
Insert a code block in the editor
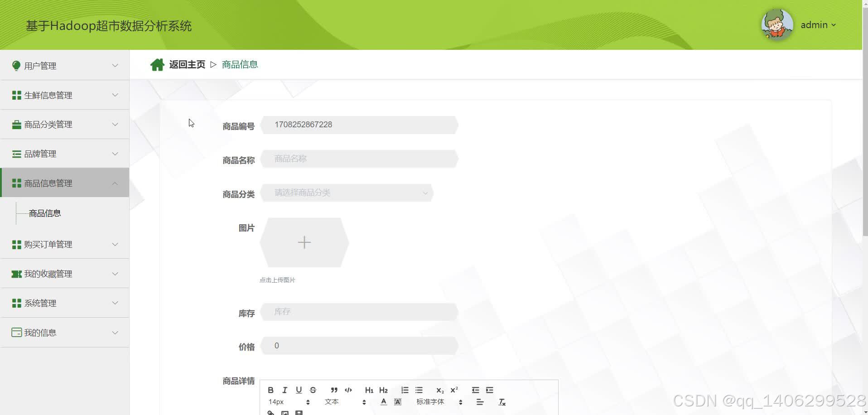tap(348, 390)
